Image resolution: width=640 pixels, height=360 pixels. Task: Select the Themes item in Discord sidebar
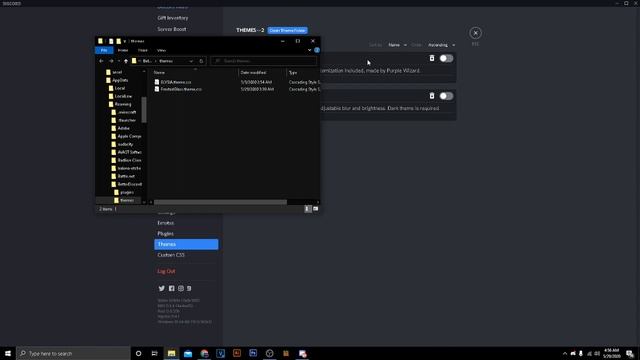pyautogui.click(x=186, y=244)
